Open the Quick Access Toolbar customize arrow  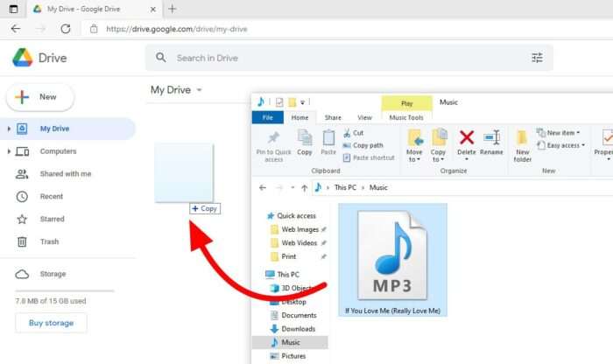pos(302,102)
